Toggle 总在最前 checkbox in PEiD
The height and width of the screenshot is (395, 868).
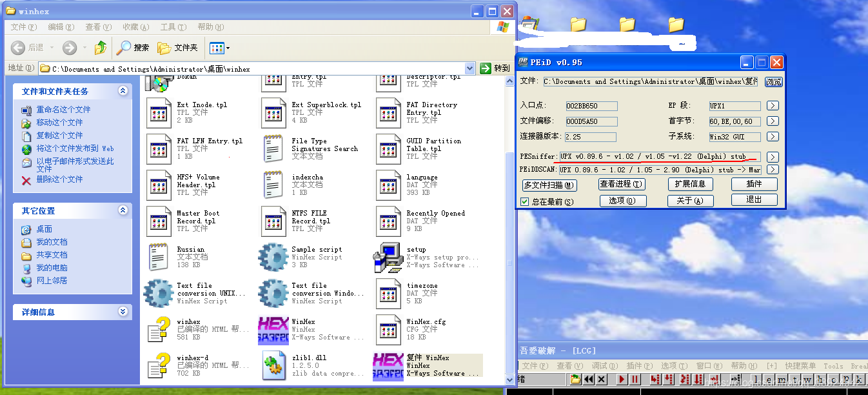(x=525, y=201)
